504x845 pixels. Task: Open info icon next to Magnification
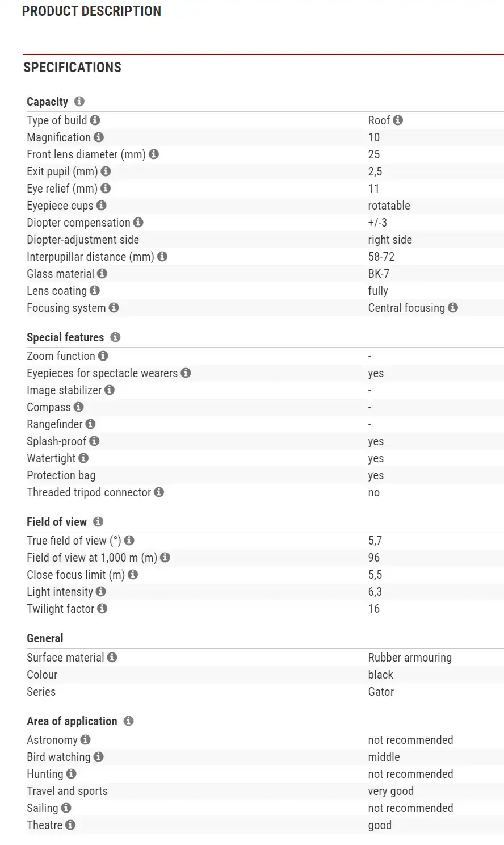point(99,137)
